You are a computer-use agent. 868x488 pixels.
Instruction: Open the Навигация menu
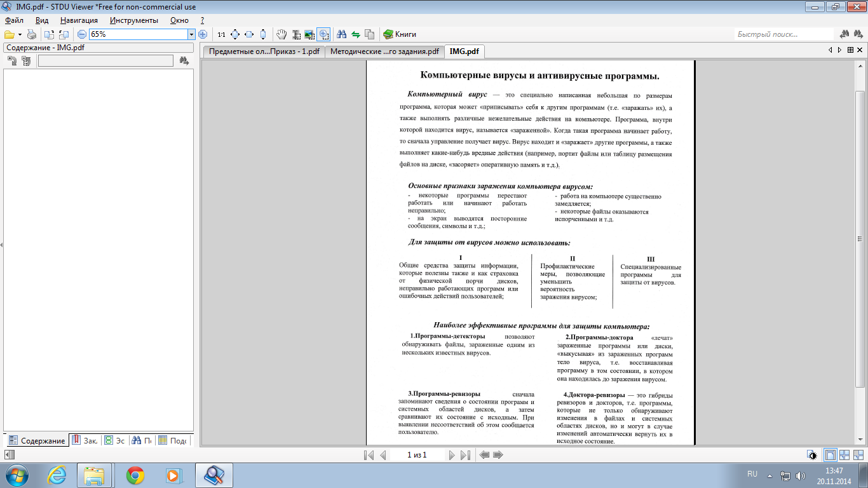coord(79,20)
